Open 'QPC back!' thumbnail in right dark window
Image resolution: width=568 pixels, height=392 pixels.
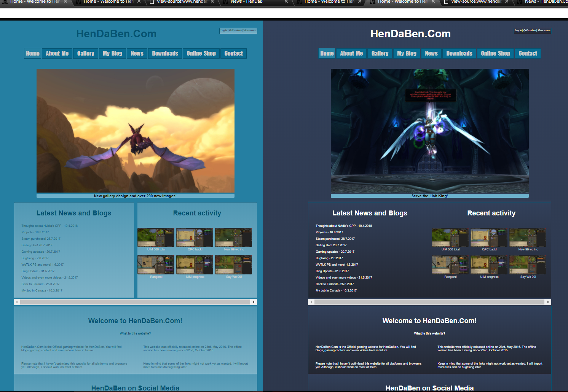(x=489, y=237)
